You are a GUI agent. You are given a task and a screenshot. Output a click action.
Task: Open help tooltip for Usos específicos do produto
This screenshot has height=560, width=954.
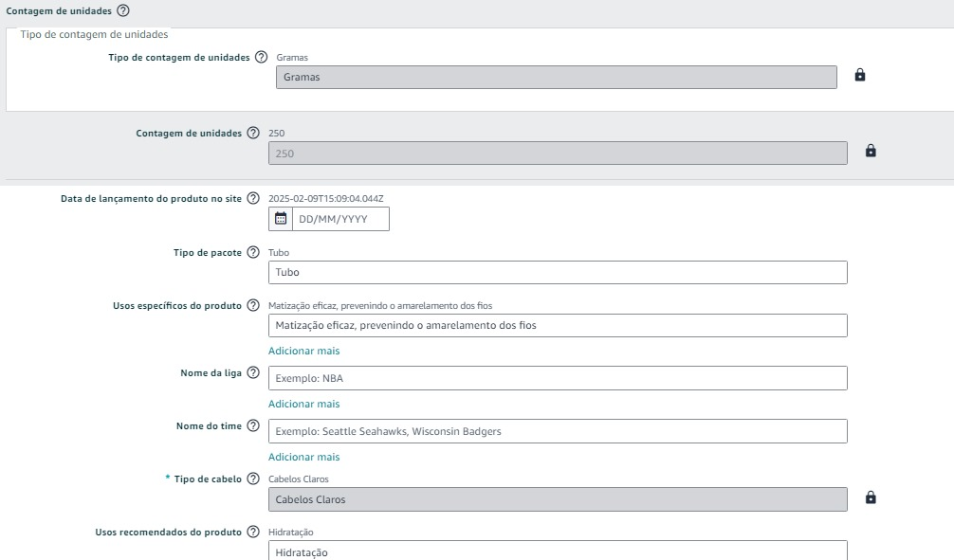coord(252,307)
